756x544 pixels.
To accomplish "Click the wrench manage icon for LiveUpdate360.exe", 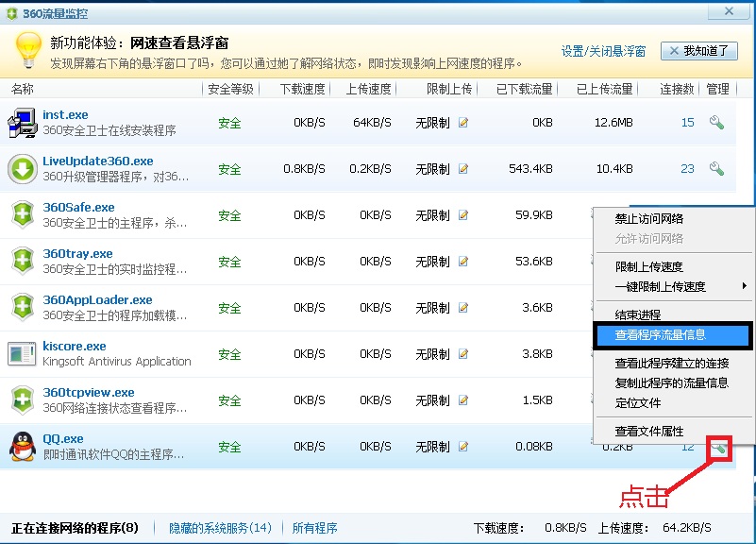I will point(716,169).
